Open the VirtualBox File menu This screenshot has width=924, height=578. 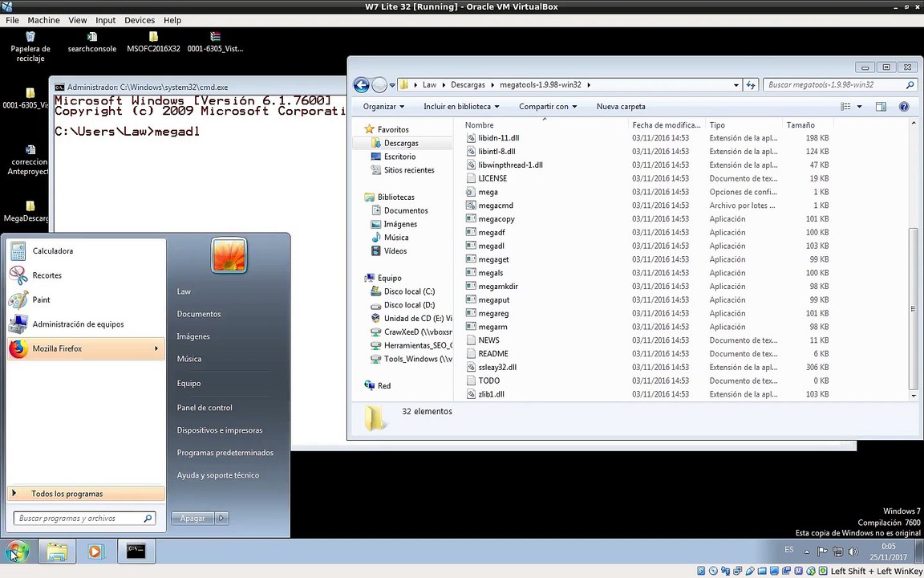(x=12, y=20)
